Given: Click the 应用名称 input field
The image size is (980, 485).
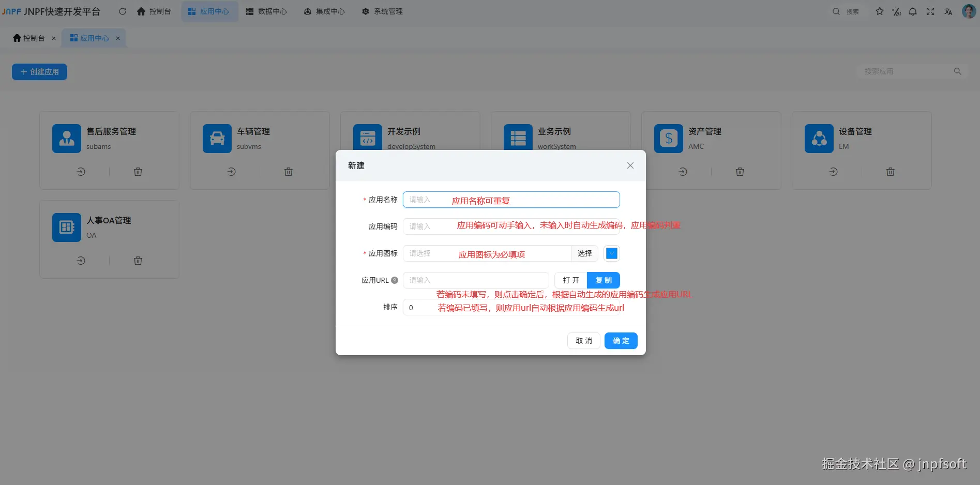Looking at the screenshot, I should 511,200.
